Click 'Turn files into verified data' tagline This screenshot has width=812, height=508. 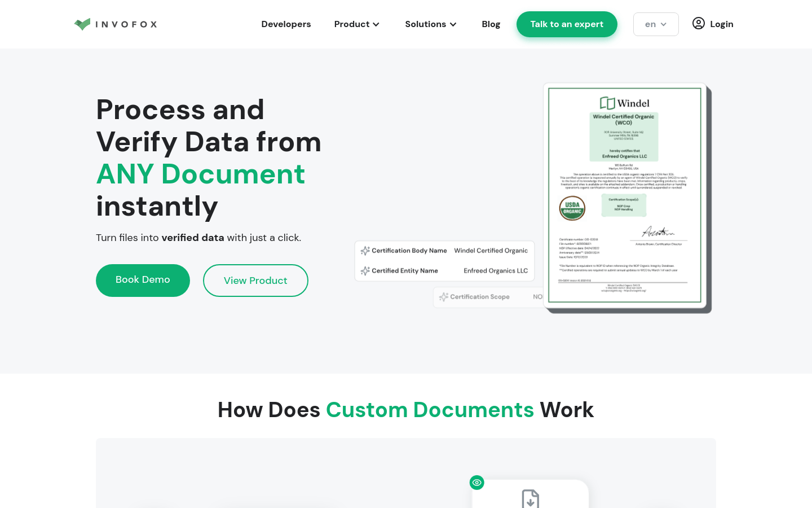click(198, 238)
